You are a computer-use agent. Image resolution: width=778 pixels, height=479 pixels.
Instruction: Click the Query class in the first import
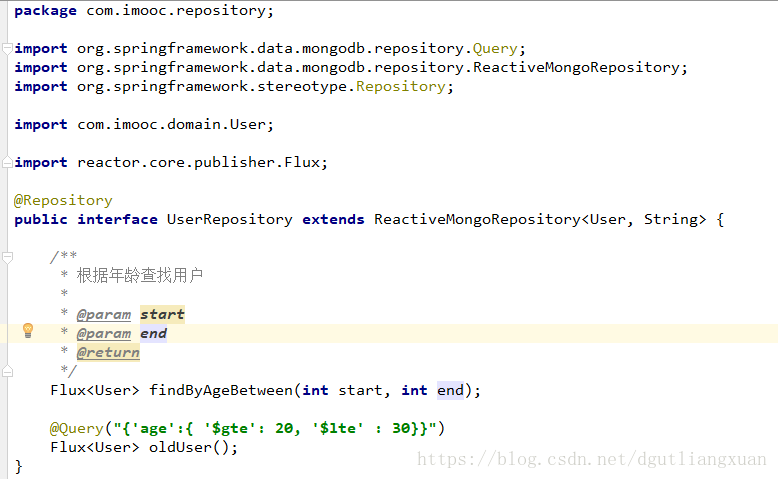[x=495, y=49]
